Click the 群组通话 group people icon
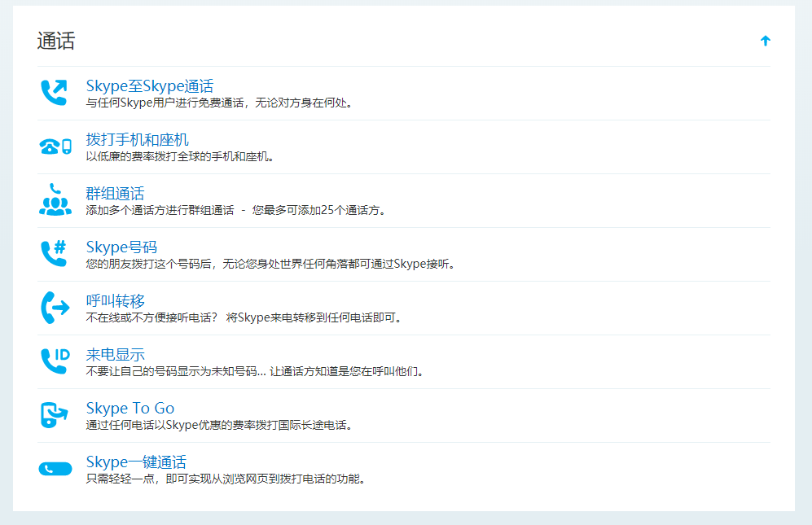The height and width of the screenshot is (525, 812). click(x=55, y=199)
